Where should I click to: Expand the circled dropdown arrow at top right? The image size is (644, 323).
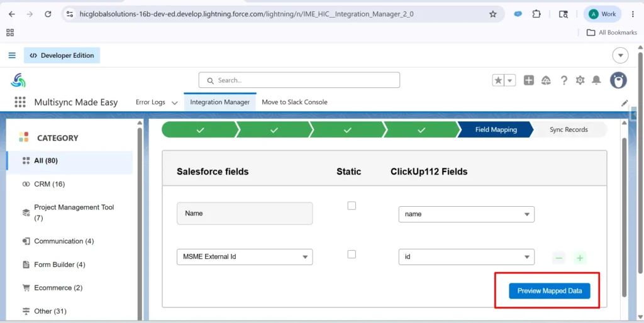(x=620, y=55)
